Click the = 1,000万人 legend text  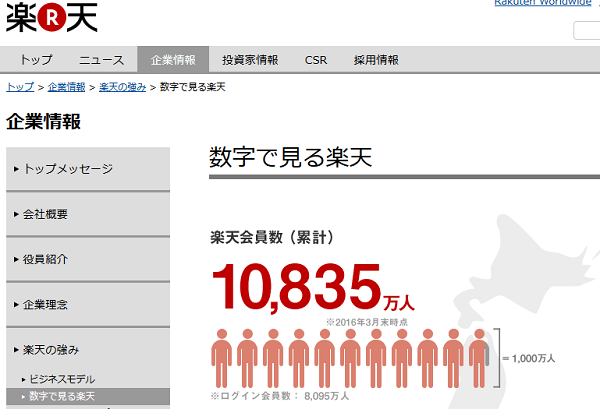[528, 358]
